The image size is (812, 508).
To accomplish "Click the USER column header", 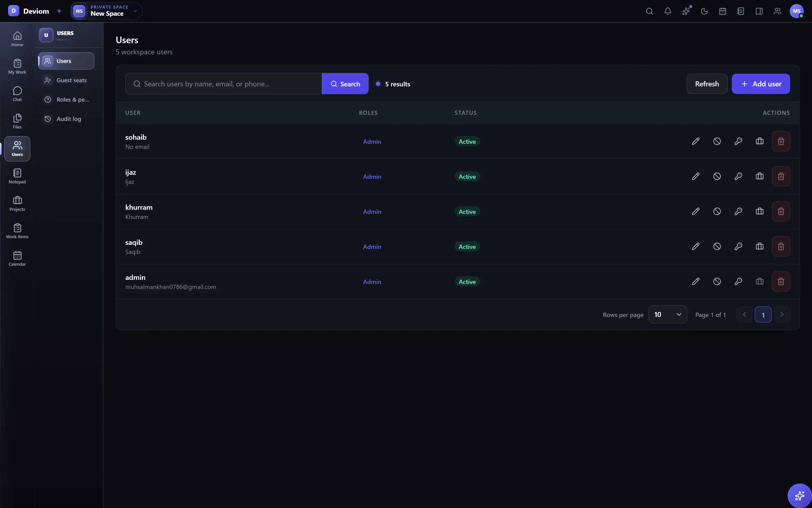I will [x=133, y=113].
